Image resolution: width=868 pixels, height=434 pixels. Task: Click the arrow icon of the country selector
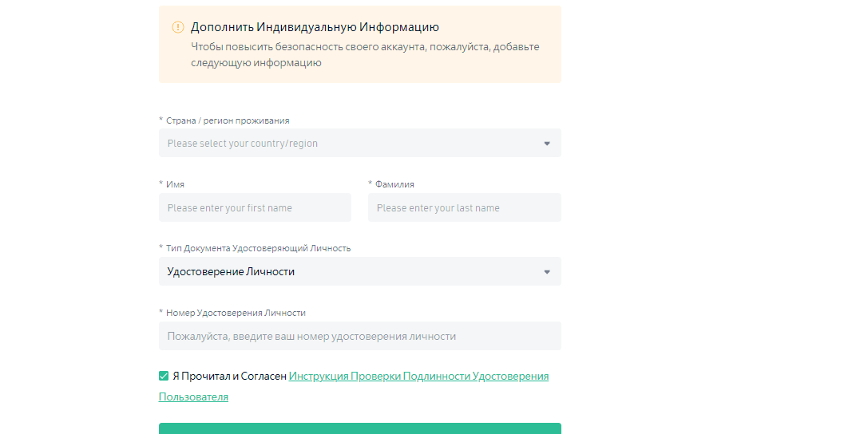pyautogui.click(x=547, y=144)
